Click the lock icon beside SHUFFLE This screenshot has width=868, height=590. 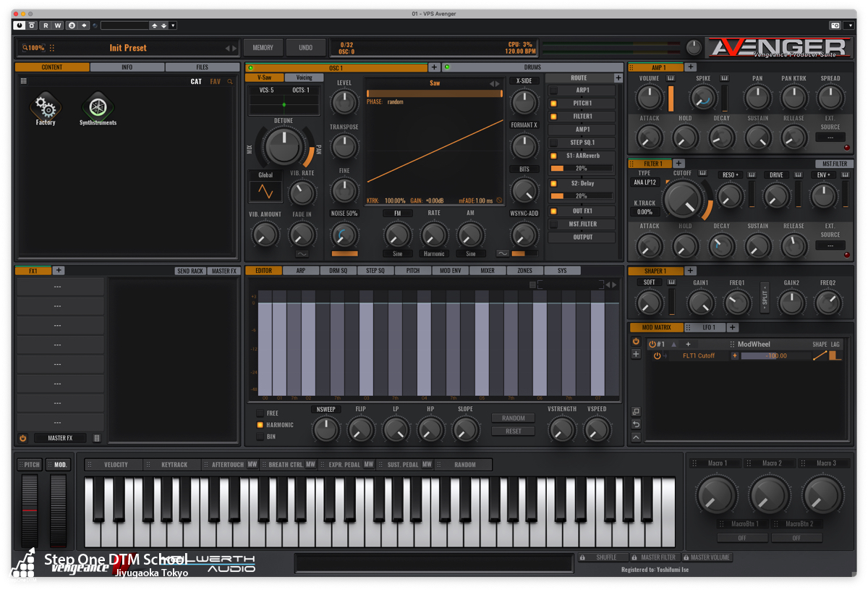(582, 557)
